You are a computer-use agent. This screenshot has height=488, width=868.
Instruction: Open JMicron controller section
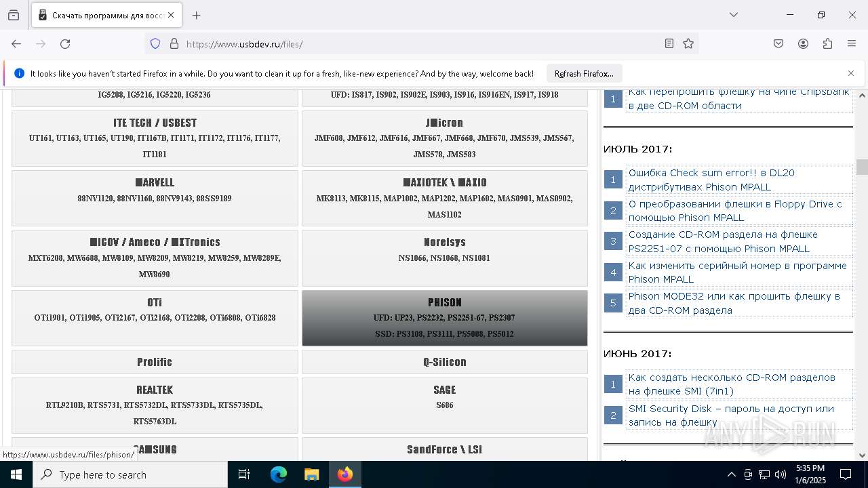[x=444, y=138]
